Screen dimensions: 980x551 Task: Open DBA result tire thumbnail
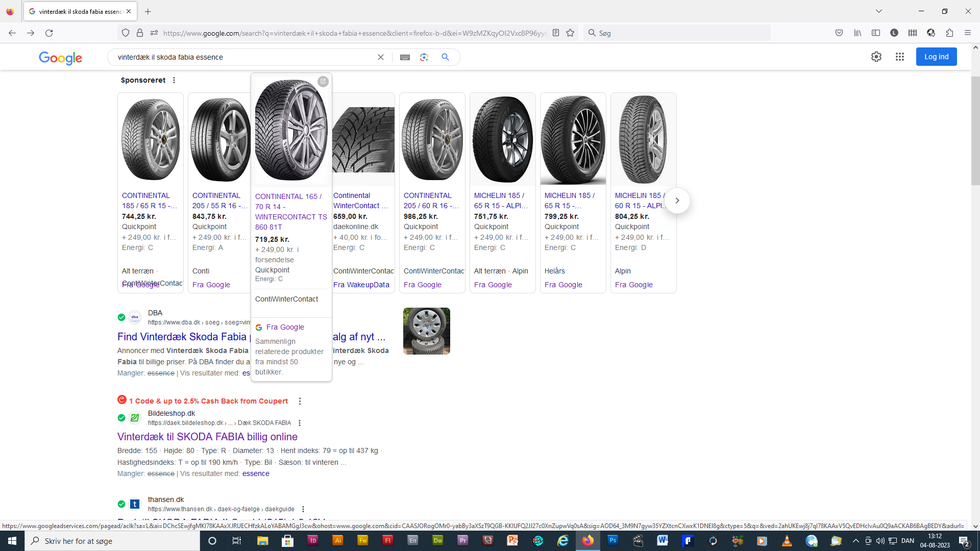427,331
